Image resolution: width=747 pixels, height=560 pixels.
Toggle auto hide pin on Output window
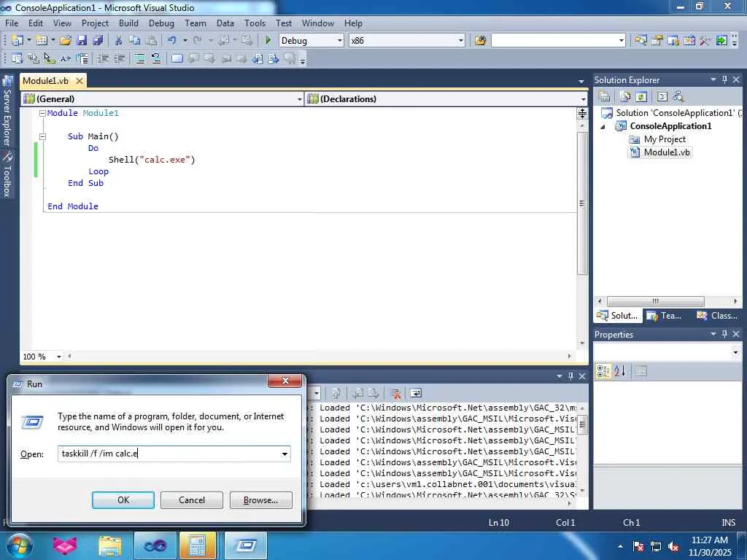click(570, 376)
